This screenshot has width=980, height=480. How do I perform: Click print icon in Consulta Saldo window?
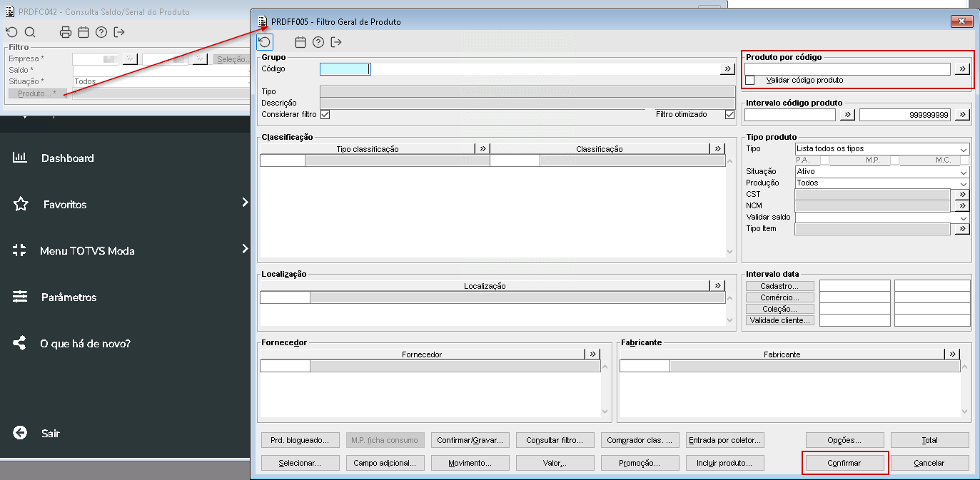[66, 32]
